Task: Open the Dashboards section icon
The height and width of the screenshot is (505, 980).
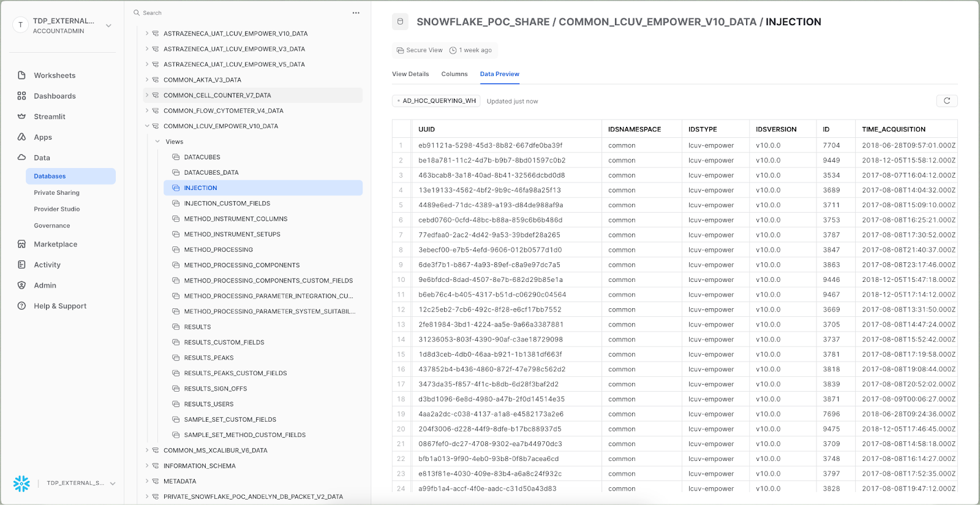Action: point(21,96)
